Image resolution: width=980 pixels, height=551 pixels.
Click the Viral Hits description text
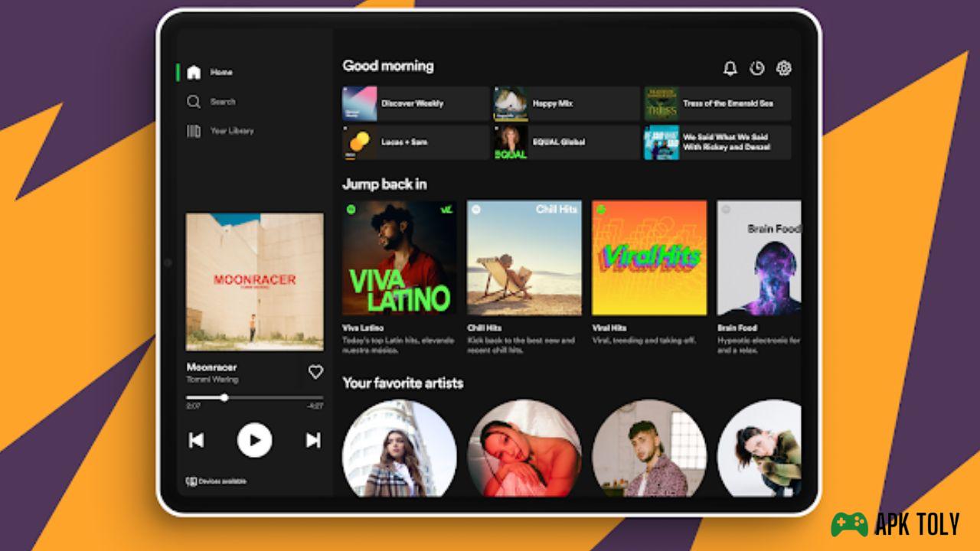point(644,341)
